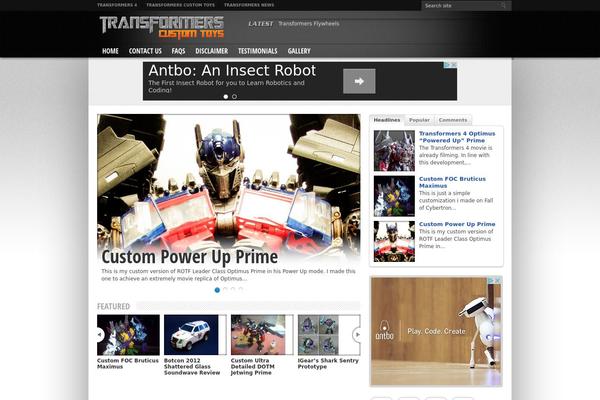Click the Optimus Prime slideshow image
The height and width of the screenshot is (400, 600).
[228, 180]
